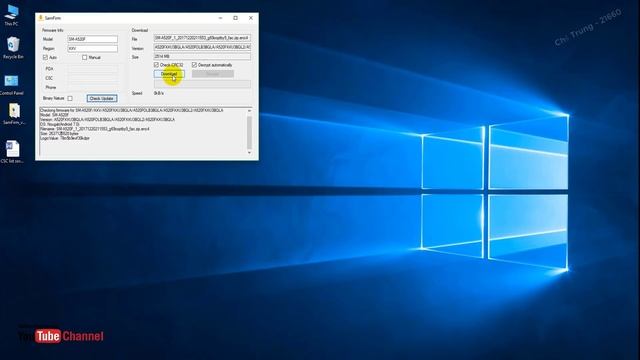The image size is (640, 360).
Task: Click into the Model input field
Action: click(x=93, y=39)
